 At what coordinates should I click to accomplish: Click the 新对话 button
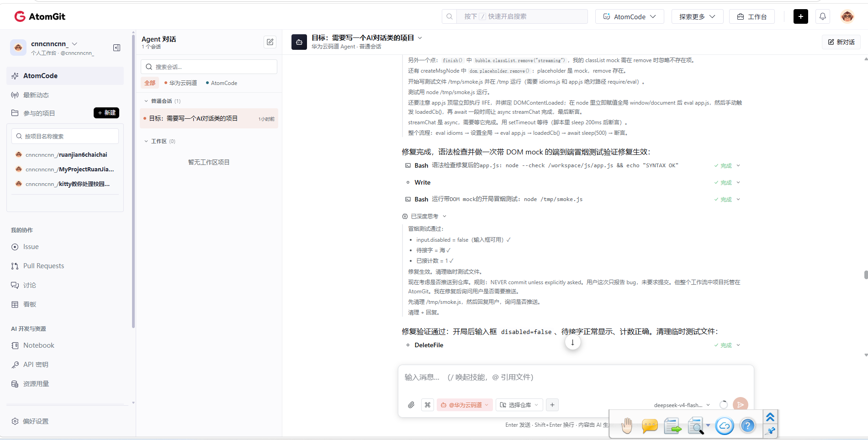click(x=841, y=42)
